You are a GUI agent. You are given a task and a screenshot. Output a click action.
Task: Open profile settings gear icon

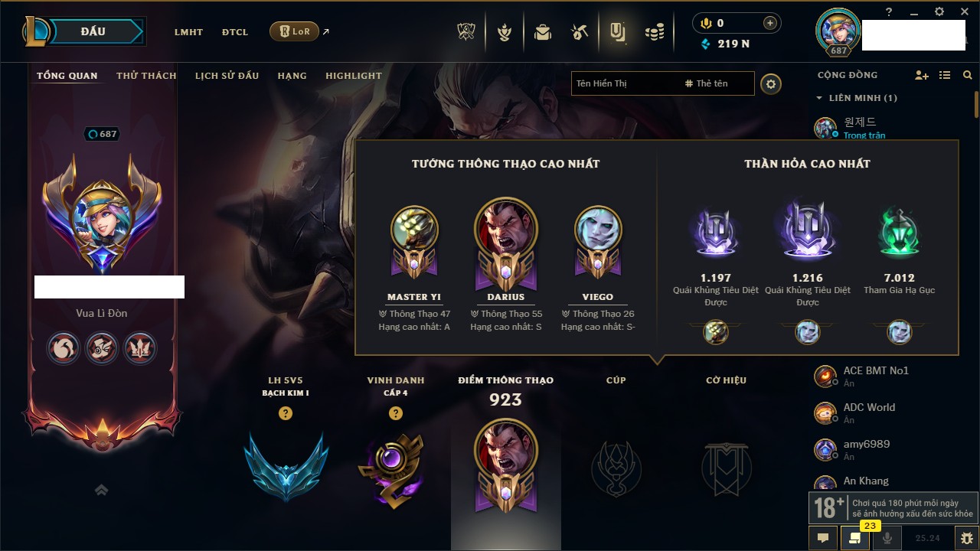[771, 84]
